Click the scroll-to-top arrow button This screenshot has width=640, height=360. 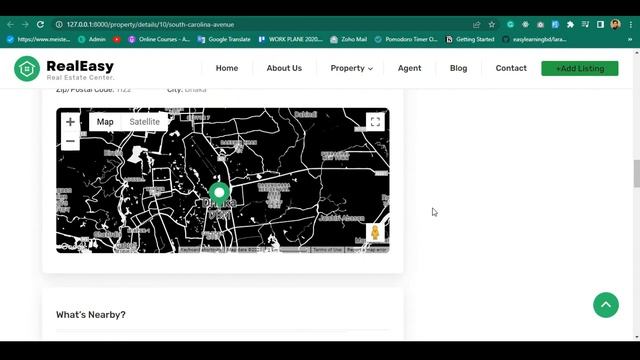coord(606,305)
